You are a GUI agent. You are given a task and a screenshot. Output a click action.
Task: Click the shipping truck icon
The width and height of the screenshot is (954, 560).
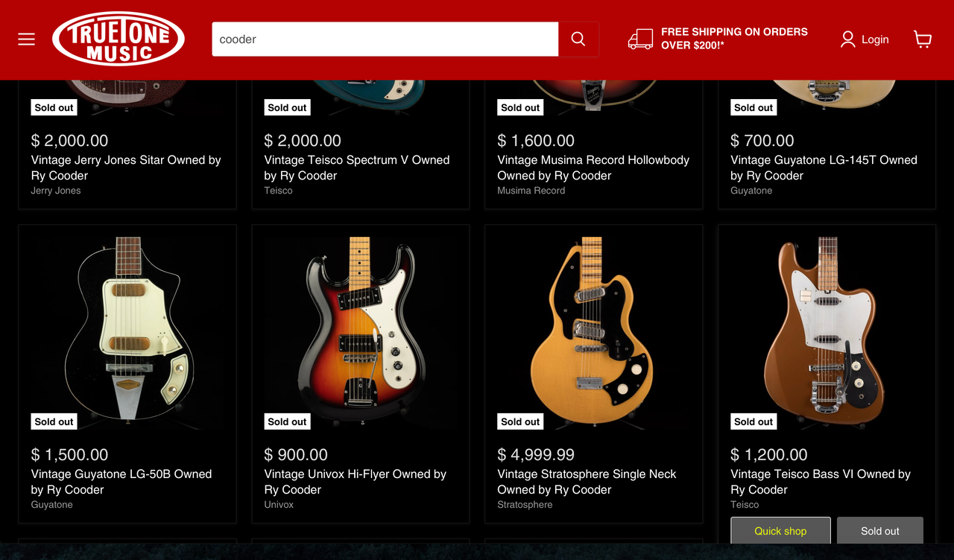(640, 39)
